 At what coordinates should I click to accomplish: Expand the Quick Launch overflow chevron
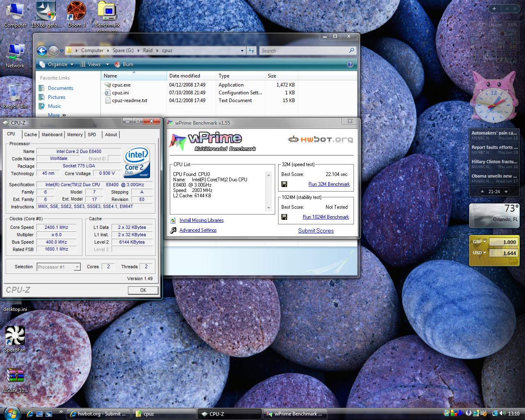pos(61,411)
